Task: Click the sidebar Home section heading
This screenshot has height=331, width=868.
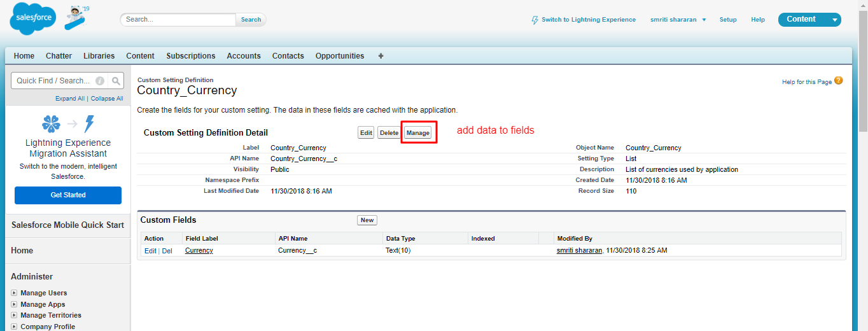Action: click(22, 251)
